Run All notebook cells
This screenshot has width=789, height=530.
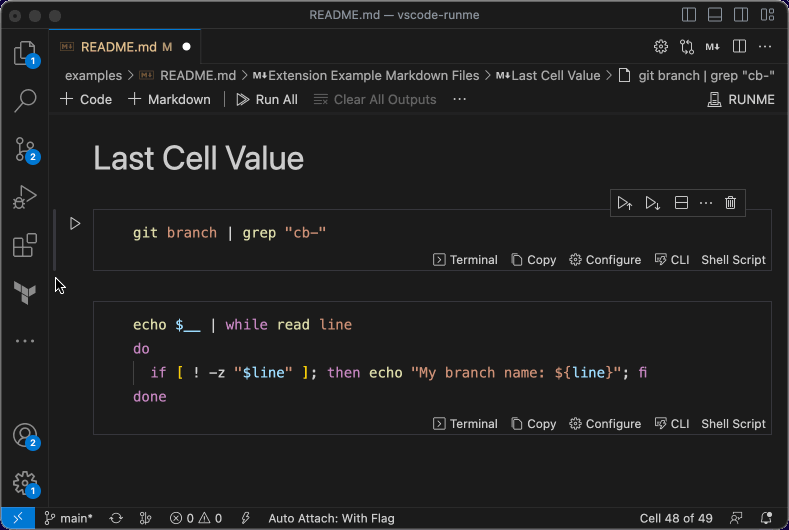[267, 100]
